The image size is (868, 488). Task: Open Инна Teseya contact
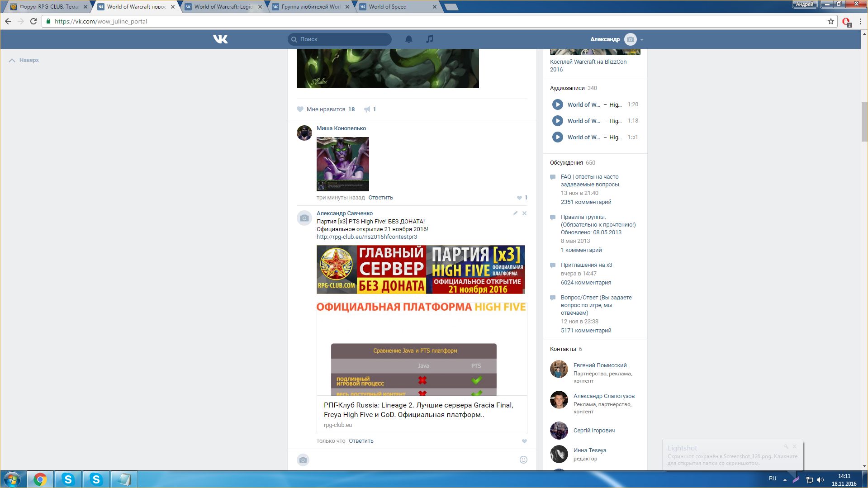pos(589,450)
